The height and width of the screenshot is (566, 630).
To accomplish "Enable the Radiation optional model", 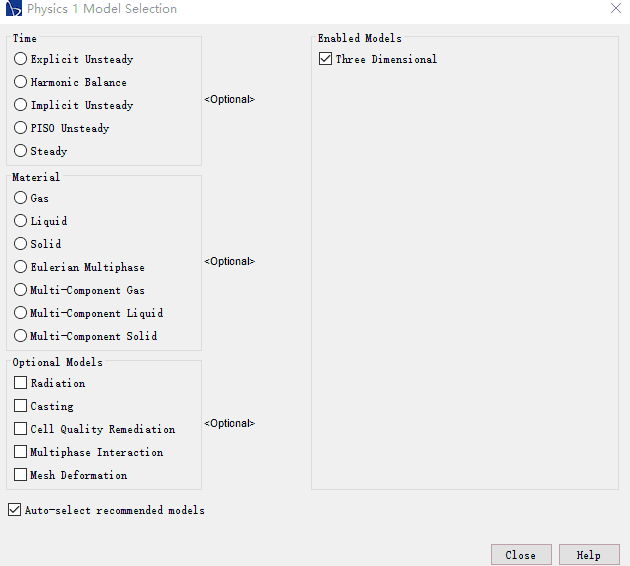I will pyautogui.click(x=21, y=383).
